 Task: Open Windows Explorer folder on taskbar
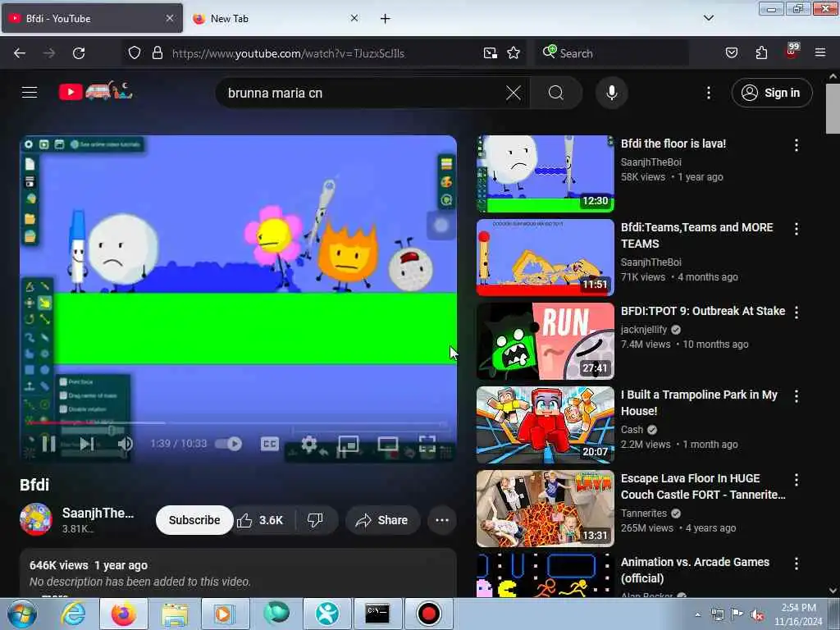[x=175, y=614]
